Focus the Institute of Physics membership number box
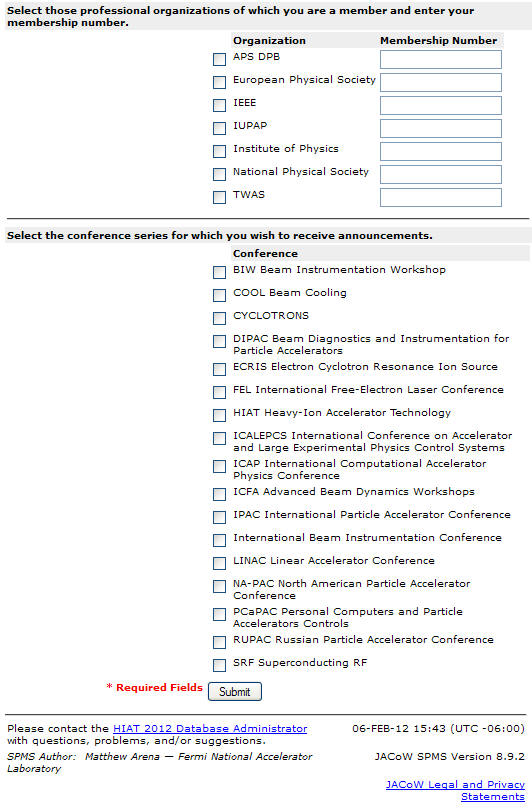Screen dimensions: 532x809 coord(441,151)
